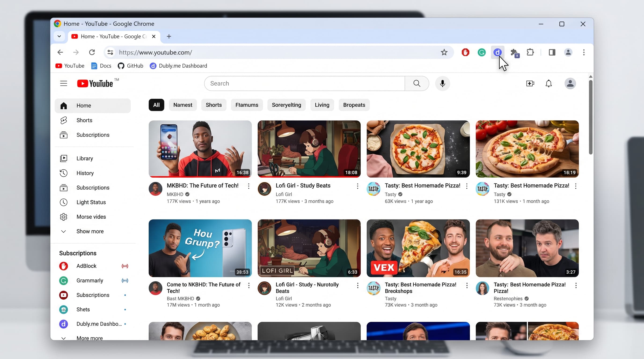
Task: Select the Ftamums filter chip
Action: [x=247, y=105]
